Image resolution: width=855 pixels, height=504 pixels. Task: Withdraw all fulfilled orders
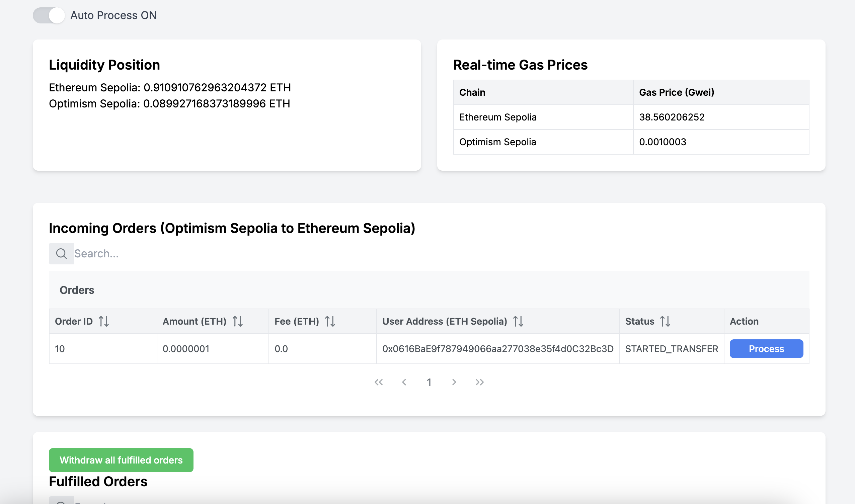tap(121, 460)
